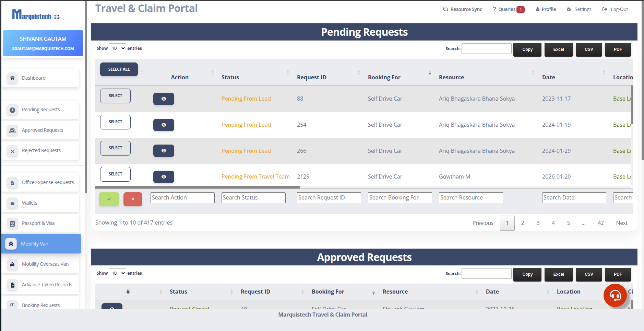
Task: Open Pending Requests show entries dropdown
Action: 117,48
